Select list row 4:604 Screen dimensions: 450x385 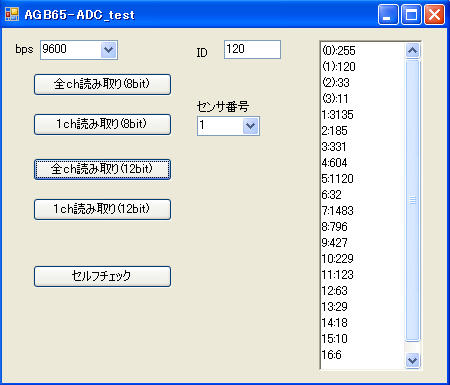(363, 163)
